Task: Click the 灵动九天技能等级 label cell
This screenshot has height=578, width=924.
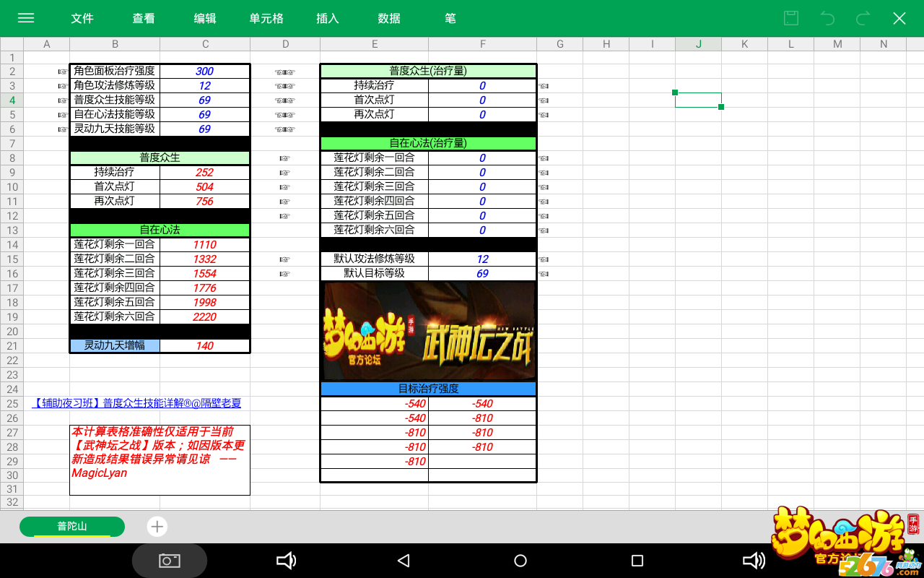Action: pos(115,129)
